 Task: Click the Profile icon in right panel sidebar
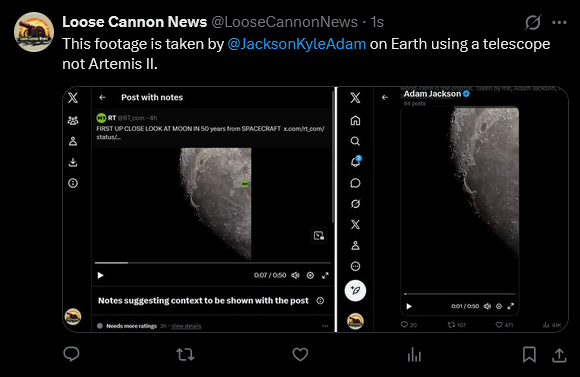(x=355, y=246)
